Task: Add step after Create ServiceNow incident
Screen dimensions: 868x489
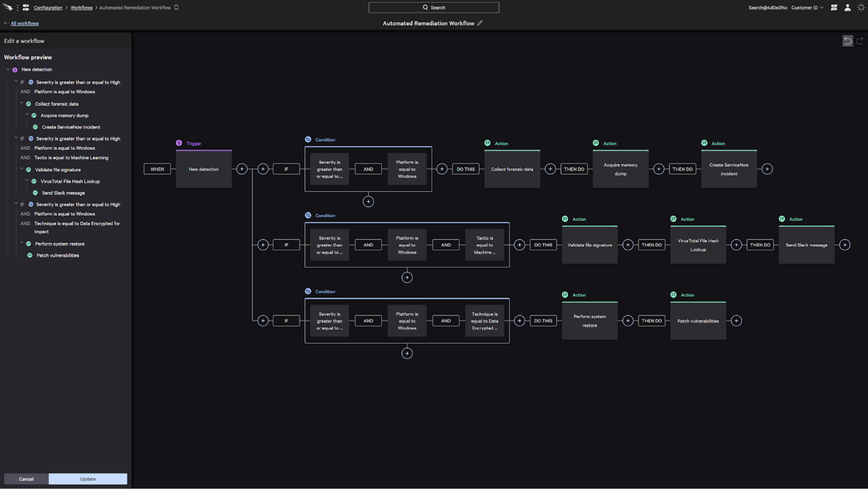Action: 767,169
